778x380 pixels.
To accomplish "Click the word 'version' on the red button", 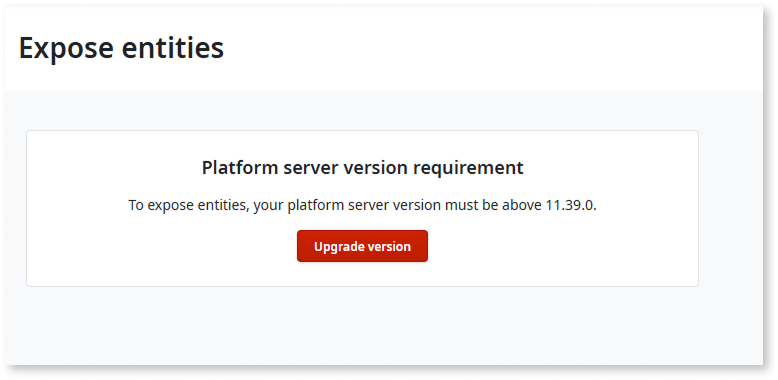I will tap(388, 247).
